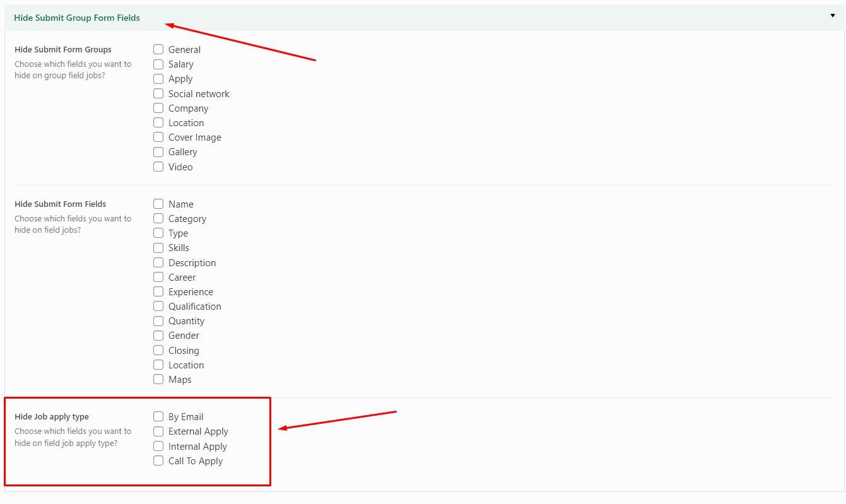Toggle the Qualification checkbox
846x504 pixels.
pos(158,306)
